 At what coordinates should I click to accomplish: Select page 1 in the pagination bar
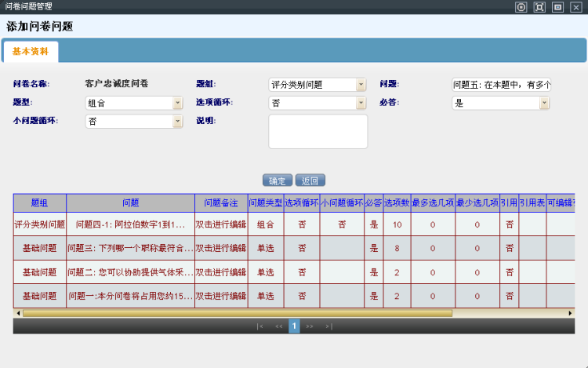294,326
